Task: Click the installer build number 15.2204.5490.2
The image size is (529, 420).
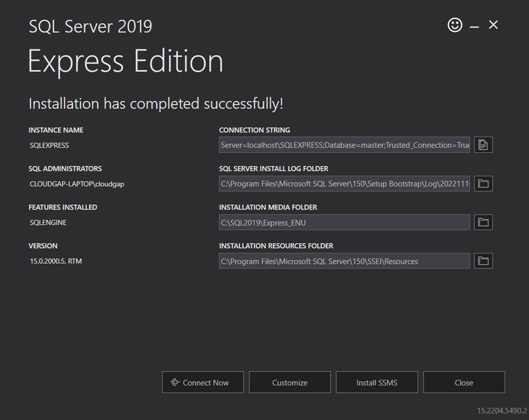Action: (501, 411)
